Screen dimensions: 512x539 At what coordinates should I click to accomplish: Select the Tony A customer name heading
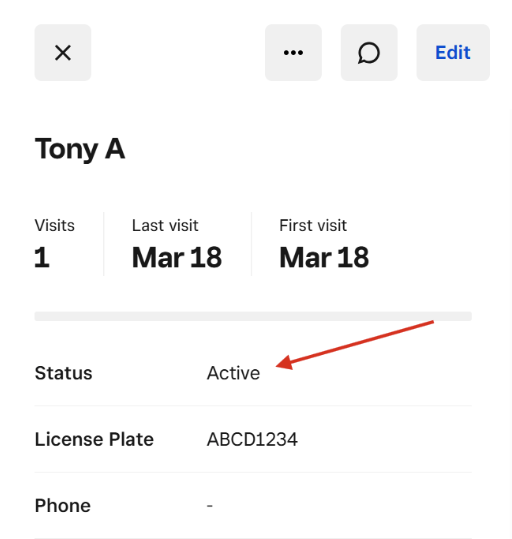click(x=80, y=149)
